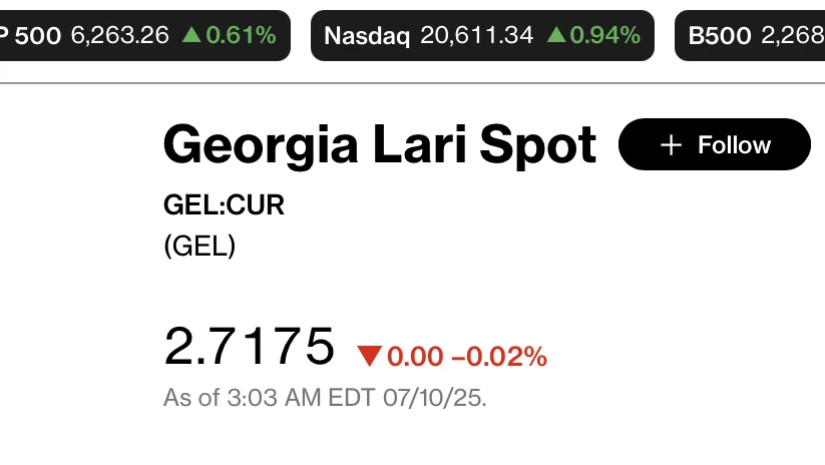The image size is (825, 465).
Task: Click the red down-triangle price change icon
Action: (369, 356)
